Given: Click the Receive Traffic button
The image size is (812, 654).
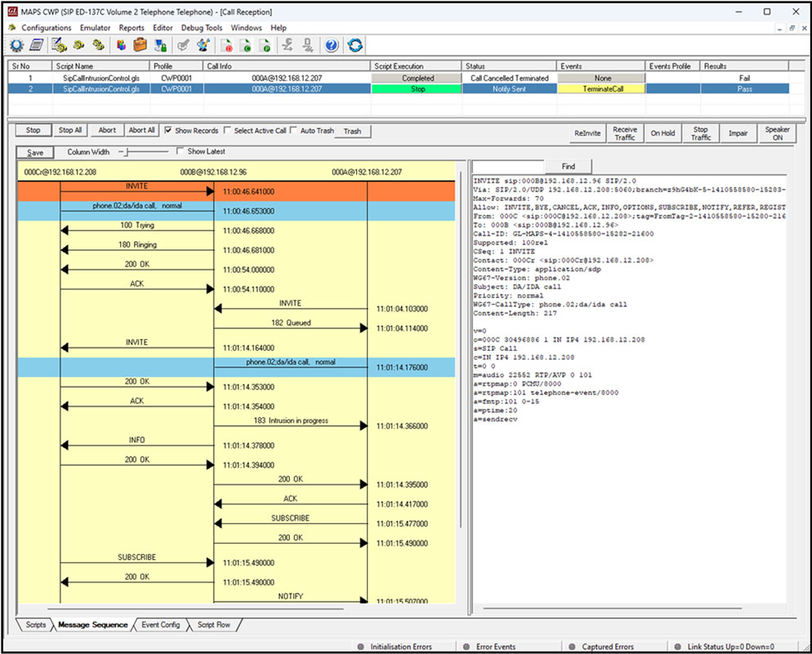Looking at the screenshot, I should pos(625,133).
